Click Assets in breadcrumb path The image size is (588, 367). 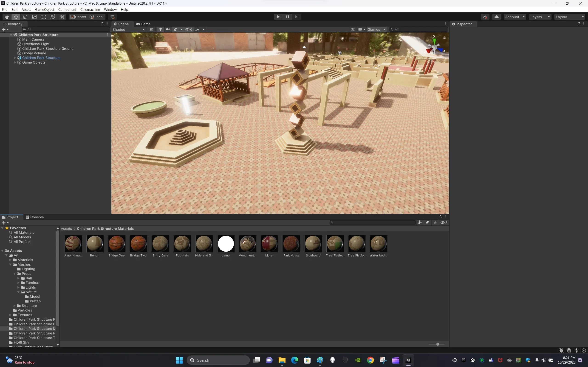(x=66, y=229)
